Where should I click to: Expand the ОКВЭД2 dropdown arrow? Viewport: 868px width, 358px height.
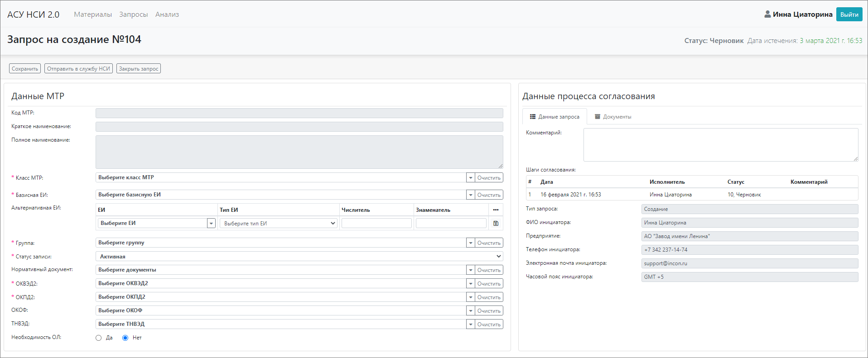coord(470,284)
